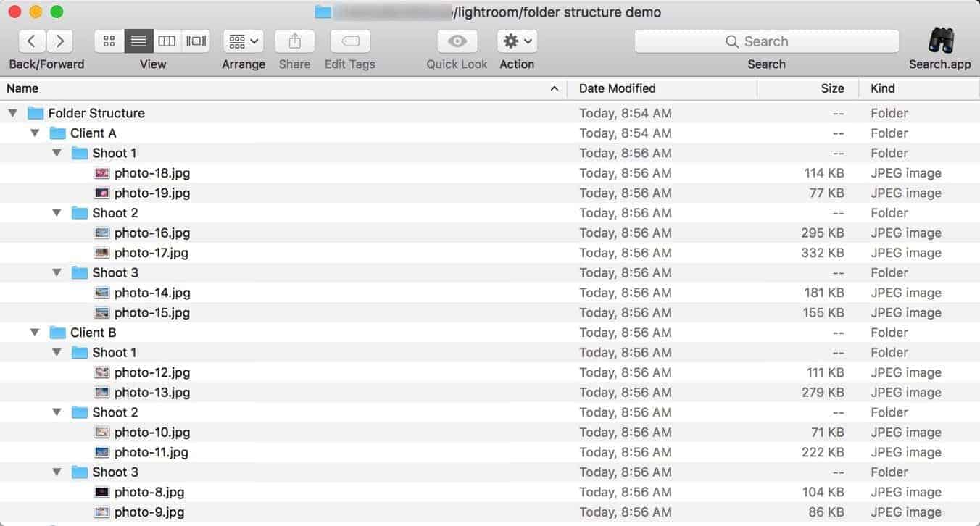Select the Client A folder icon
This screenshot has height=526, width=980.
coord(58,133)
